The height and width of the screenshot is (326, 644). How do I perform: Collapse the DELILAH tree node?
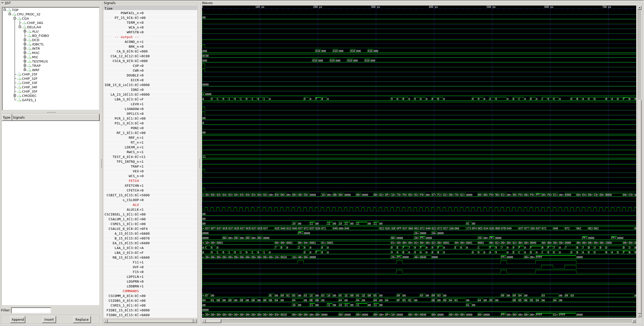20,27
